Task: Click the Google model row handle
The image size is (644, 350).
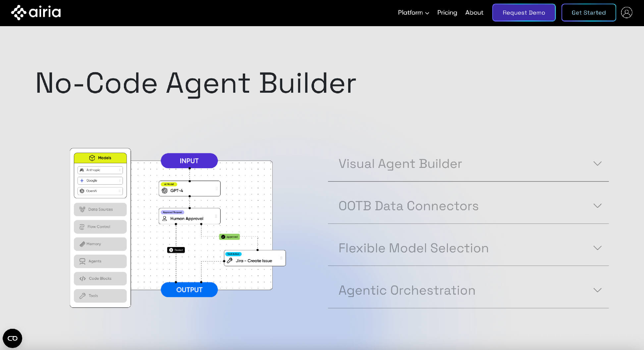Action: click(120, 180)
